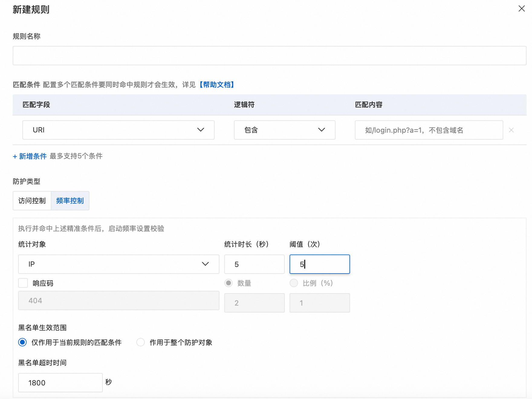The image size is (532, 399).
Task: Select the 数量 radio button
Action: point(229,283)
